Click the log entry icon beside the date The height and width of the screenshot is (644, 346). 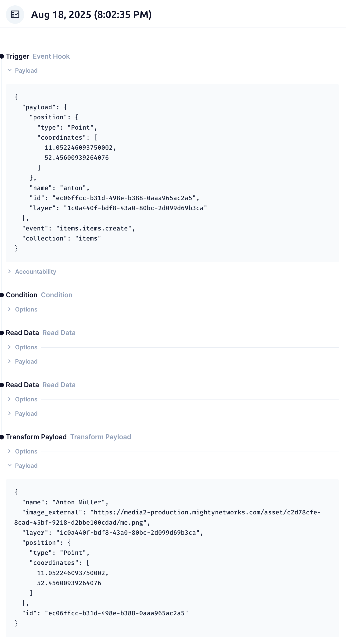[x=15, y=14]
